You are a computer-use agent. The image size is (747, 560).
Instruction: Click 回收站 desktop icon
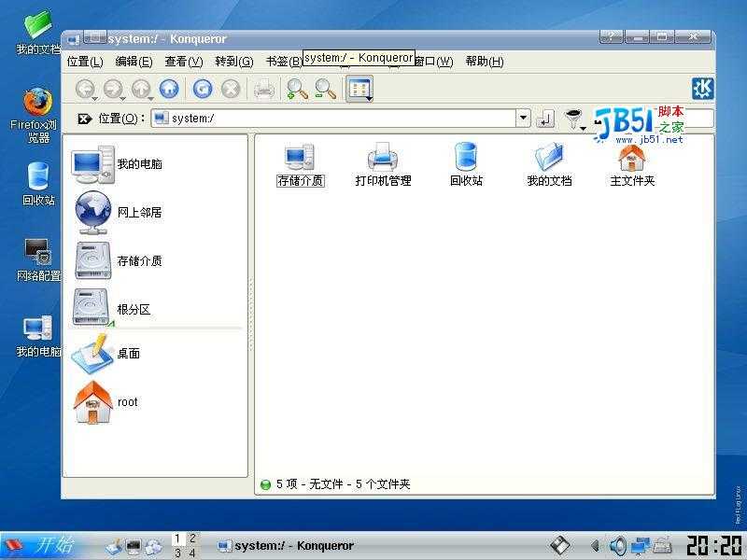point(38,184)
